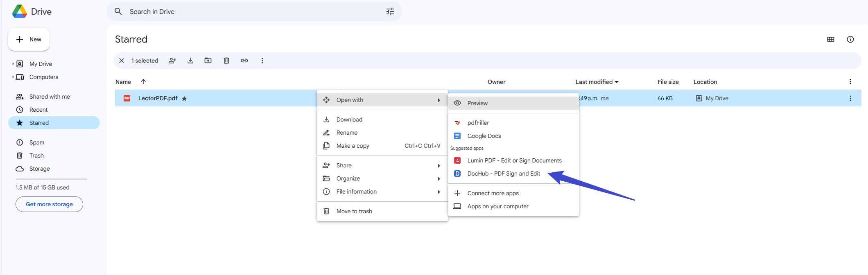Show the view details info icon

point(850,39)
